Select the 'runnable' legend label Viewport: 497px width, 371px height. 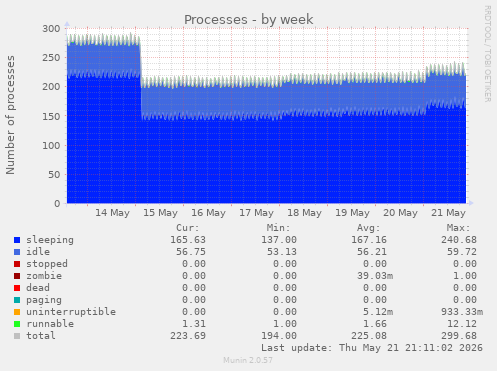50,324
